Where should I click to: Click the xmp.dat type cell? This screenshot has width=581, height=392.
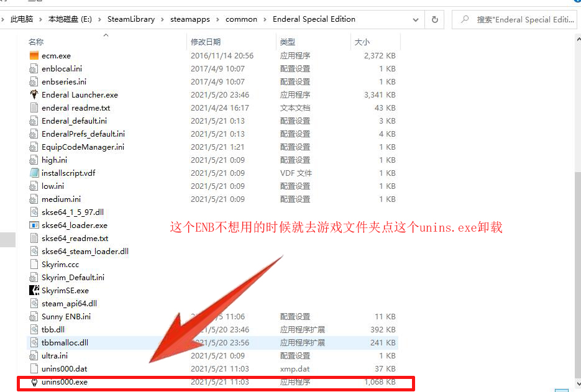(295, 368)
